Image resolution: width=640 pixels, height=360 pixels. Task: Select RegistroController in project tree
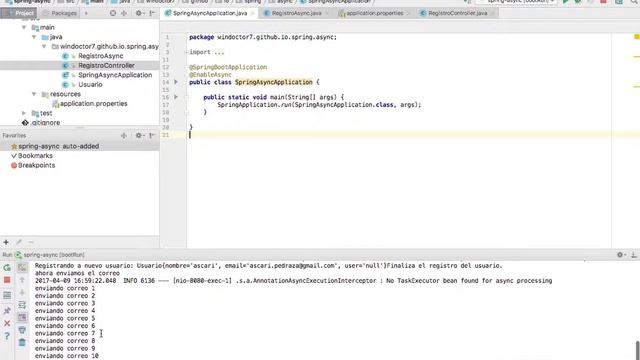click(x=106, y=65)
